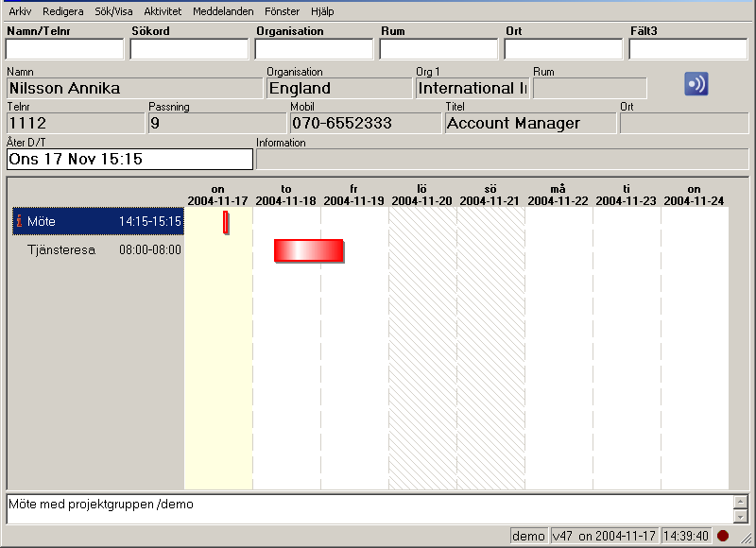756x548 pixels.
Task: Click the to 2004-11-18 column header
Action: (x=286, y=195)
